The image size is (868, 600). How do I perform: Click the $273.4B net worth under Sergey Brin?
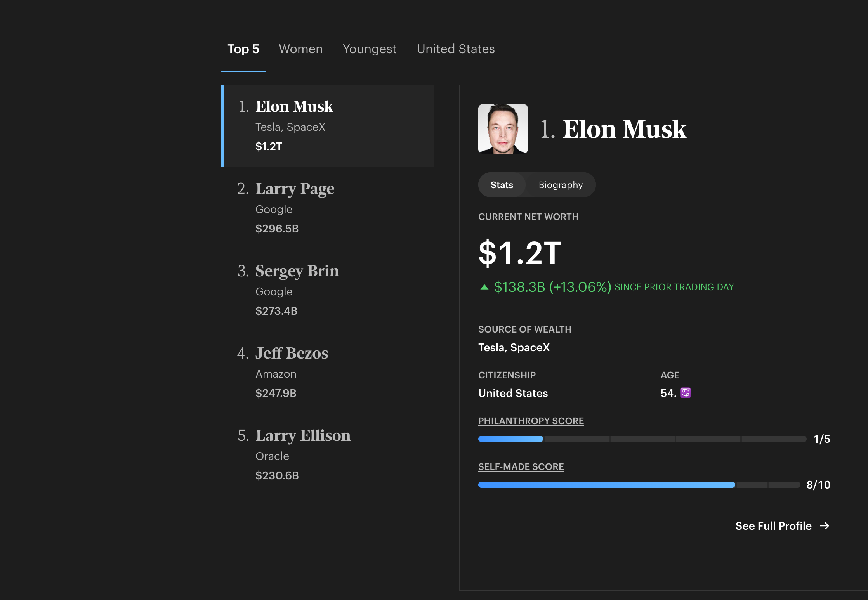276,311
